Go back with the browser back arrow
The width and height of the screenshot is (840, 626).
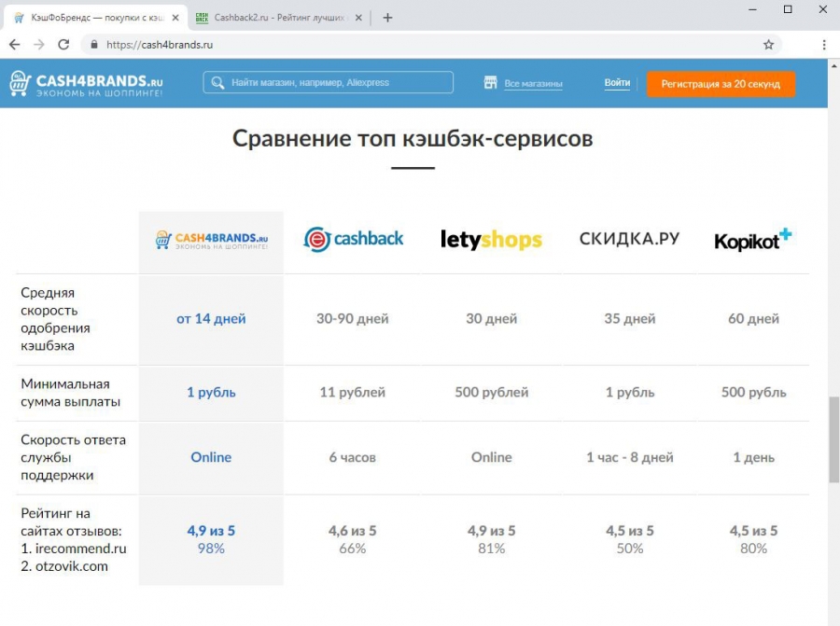[14, 45]
